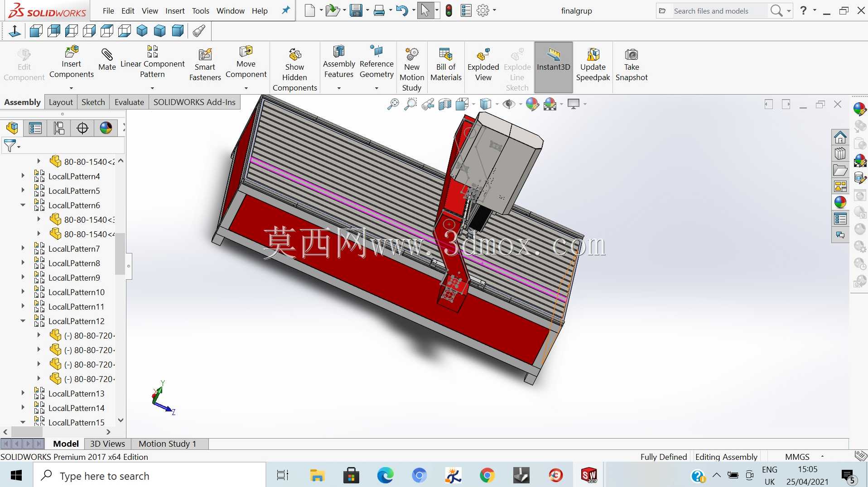Switch to the Evaluate tab

point(129,102)
